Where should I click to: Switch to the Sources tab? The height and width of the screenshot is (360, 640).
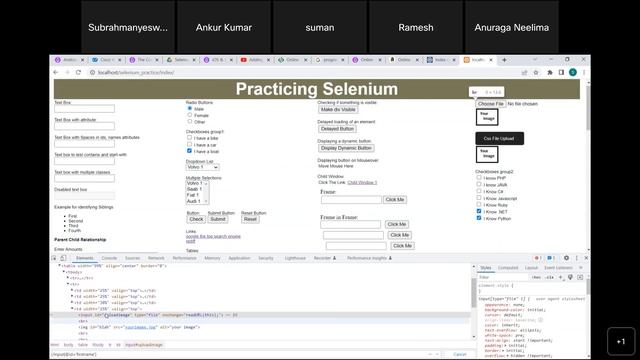(x=132, y=258)
